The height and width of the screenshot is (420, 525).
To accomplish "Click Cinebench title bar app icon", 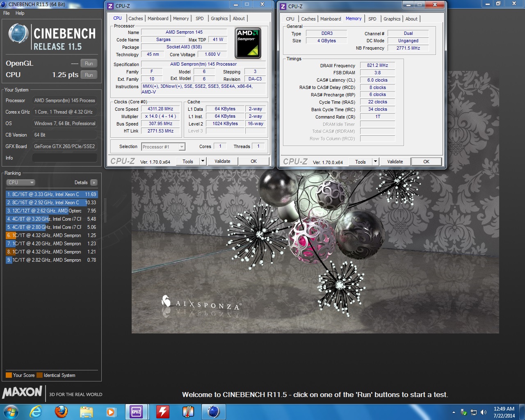I will coord(4,4).
